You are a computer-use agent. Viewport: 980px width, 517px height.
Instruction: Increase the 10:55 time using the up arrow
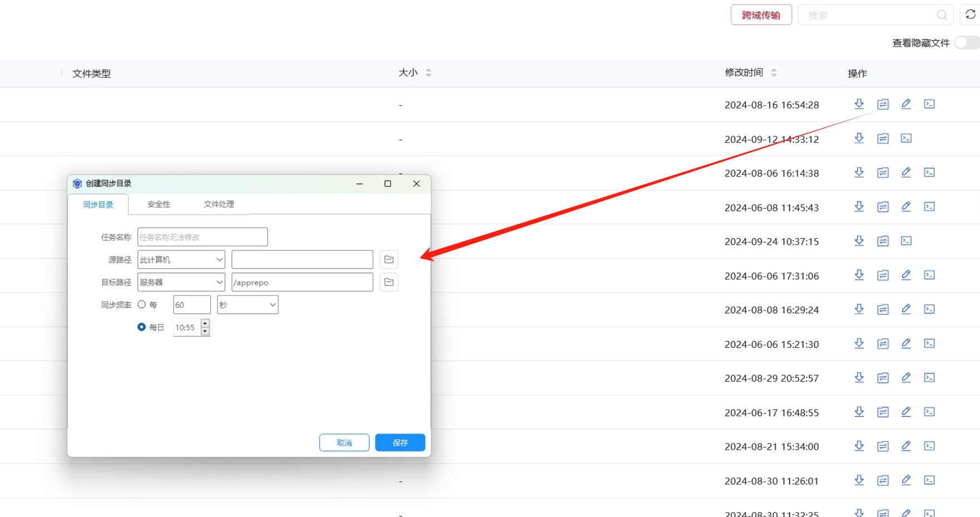(205, 323)
